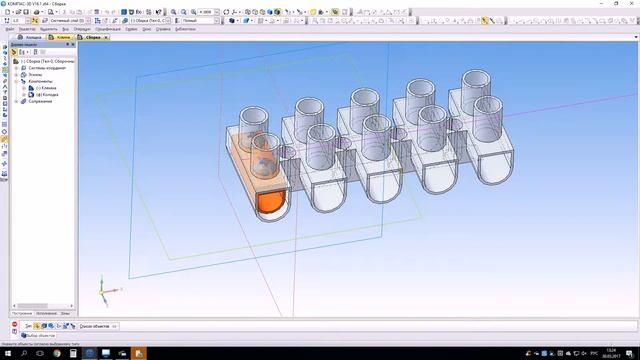Open the Полный display mode dropdown

coord(217,20)
